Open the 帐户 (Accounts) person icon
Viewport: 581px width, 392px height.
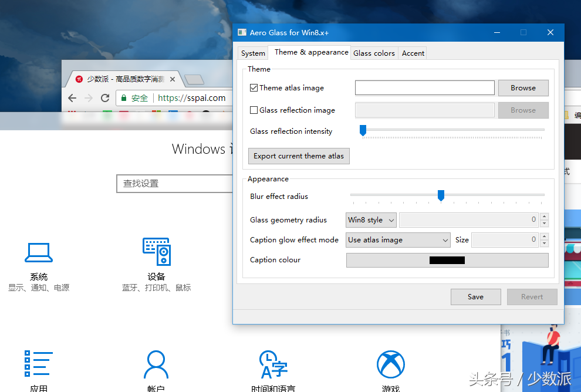point(156,364)
